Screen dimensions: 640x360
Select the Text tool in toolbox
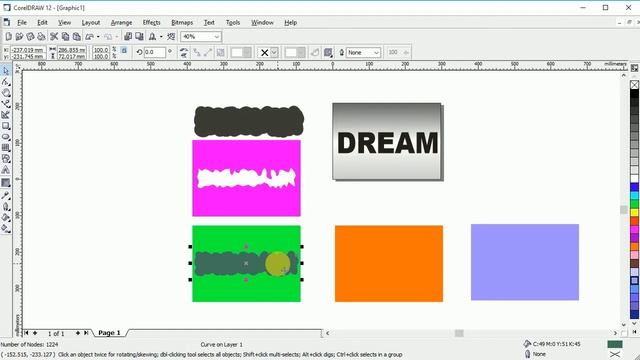pos(6,170)
